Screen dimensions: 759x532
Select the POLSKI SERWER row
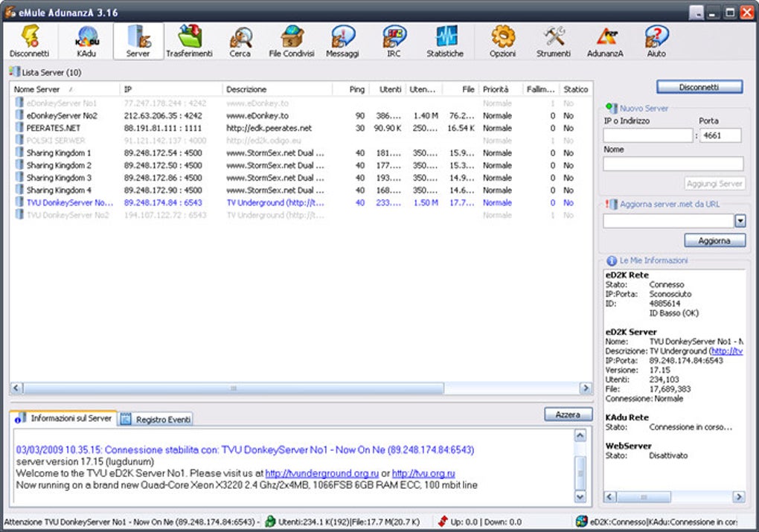point(301,141)
